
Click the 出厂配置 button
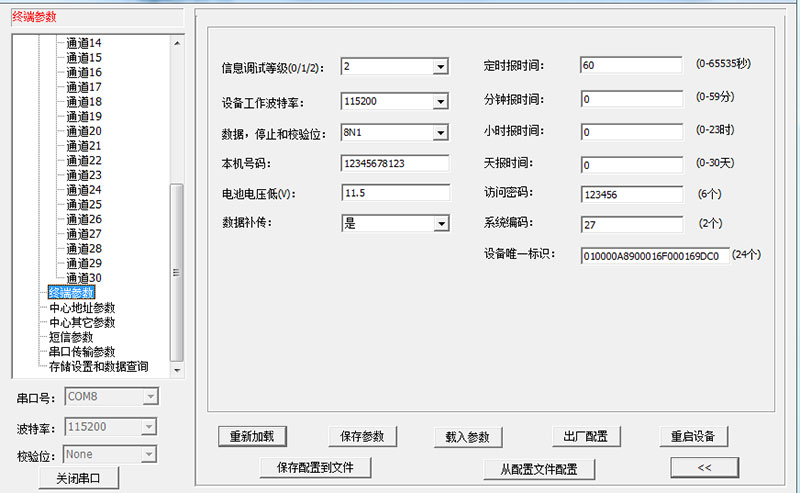(586, 436)
